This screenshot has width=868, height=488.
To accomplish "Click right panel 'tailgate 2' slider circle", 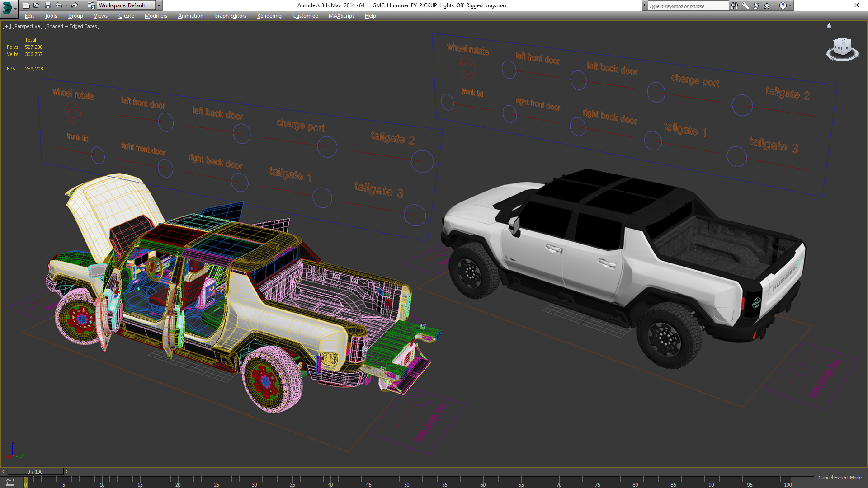I will (x=742, y=105).
